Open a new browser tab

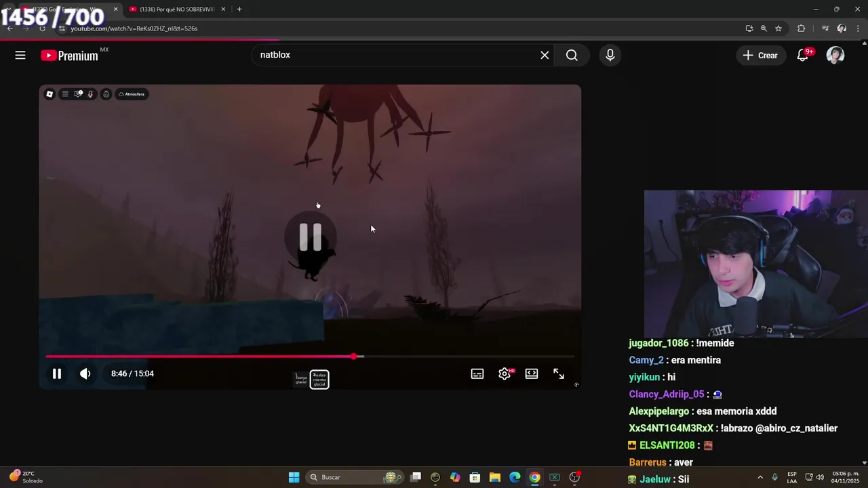239,9
